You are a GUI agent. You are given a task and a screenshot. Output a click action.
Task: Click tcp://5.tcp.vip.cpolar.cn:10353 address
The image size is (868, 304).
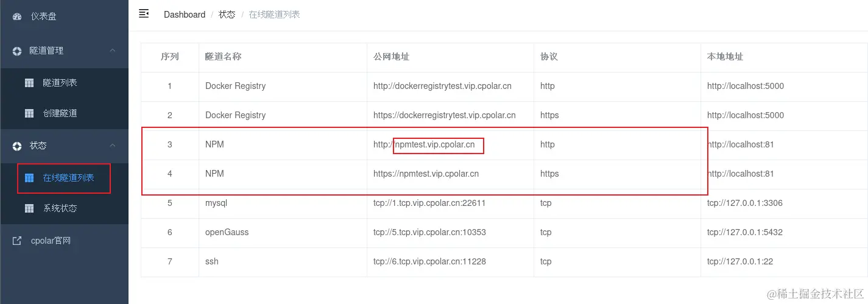pyautogui.click(x=429, y=232)
